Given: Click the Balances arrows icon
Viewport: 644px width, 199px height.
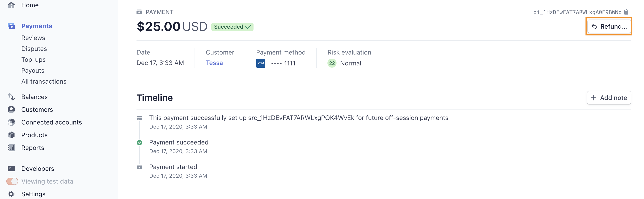Looking at the screenshot, I should tap(11, 97).
